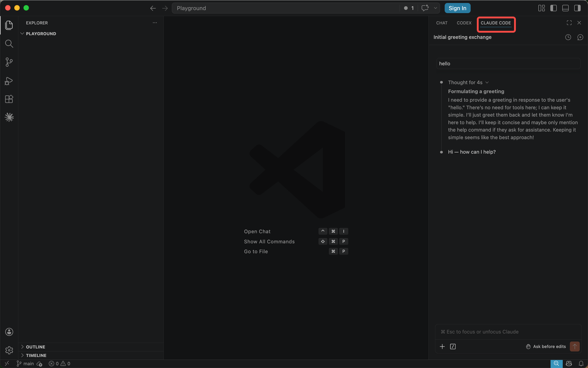Screen dimensions: 588x368
Task: Click the 'Initial greeting exchange' session title
Action: tap(463, 37)
